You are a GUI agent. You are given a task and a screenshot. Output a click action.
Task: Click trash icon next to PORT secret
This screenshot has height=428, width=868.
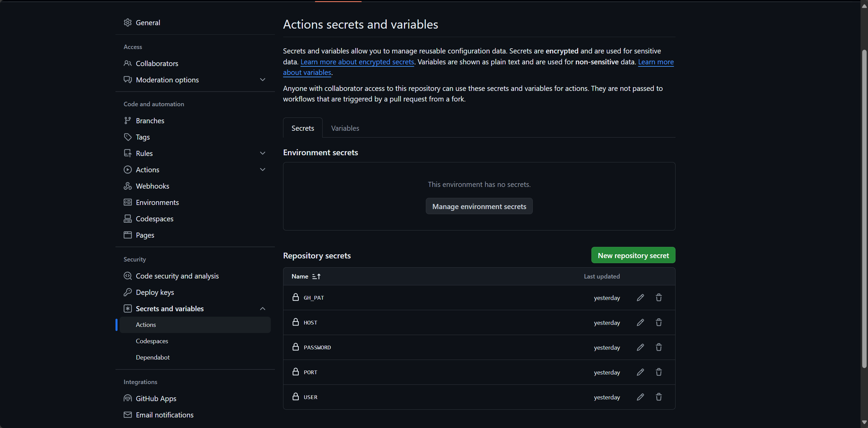coord(659,372)
